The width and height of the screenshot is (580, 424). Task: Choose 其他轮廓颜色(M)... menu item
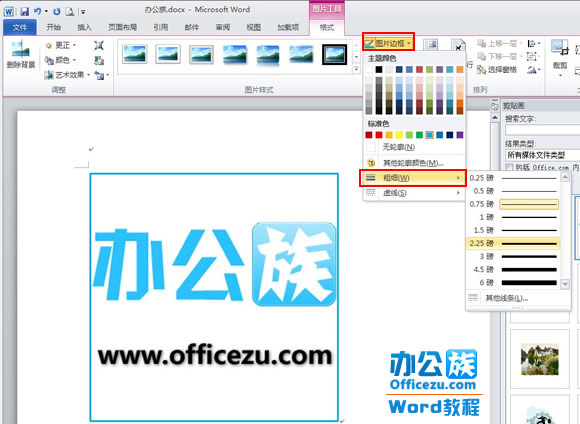pos(414,163)
